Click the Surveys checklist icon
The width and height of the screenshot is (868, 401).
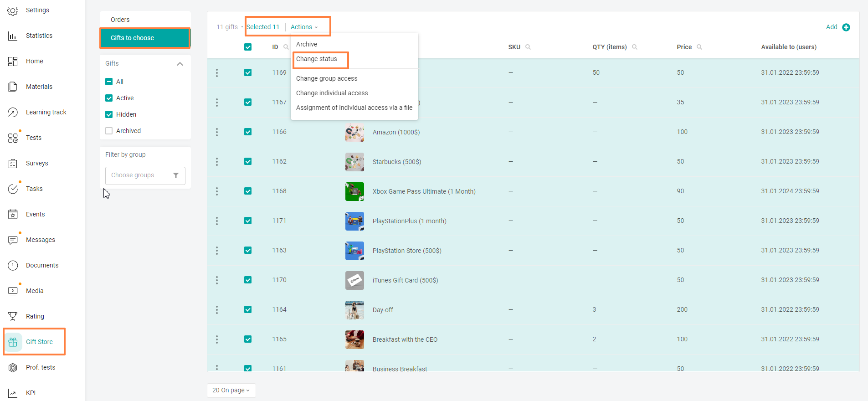[13, 164]
